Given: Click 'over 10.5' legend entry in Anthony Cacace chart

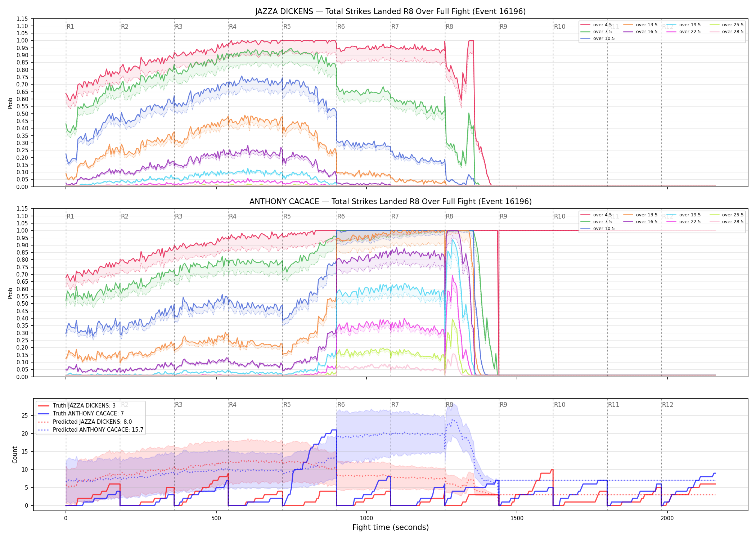Looking at the screenshot, I should coord(598,229).
